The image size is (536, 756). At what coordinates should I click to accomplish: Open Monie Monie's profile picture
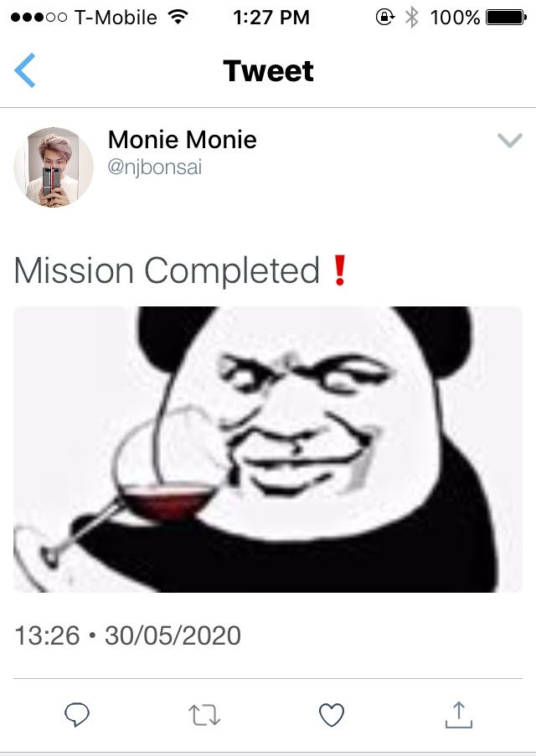click(53, 167)
